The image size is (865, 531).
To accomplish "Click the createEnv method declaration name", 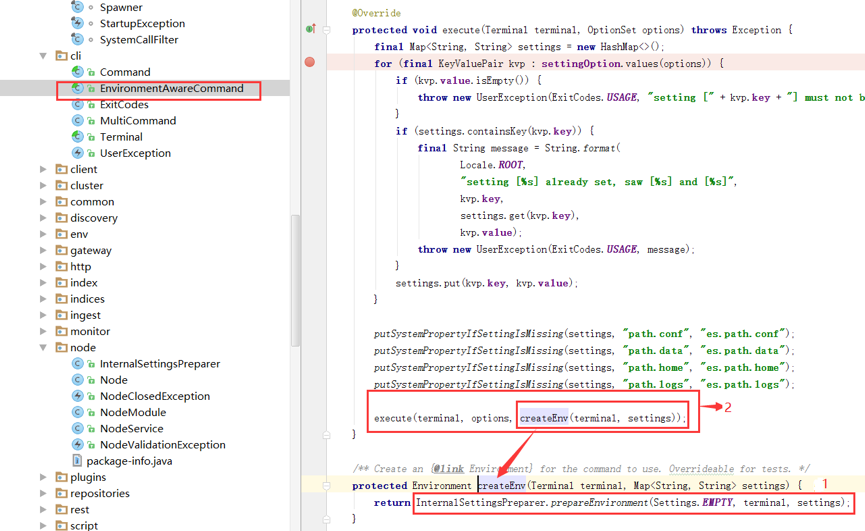I will 501,485.
